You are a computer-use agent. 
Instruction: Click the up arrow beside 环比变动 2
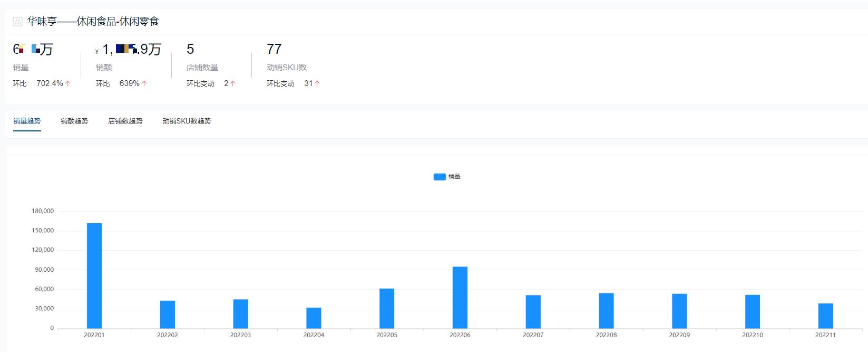pyautogui.click(x=233, y=83)
